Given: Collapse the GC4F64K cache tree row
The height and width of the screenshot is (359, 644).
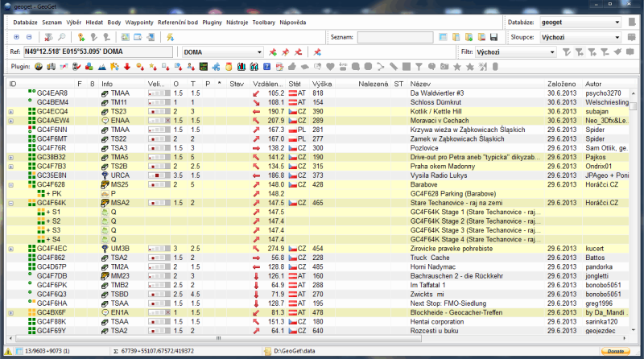Looking at the screenshot, I should pos(10,203).
